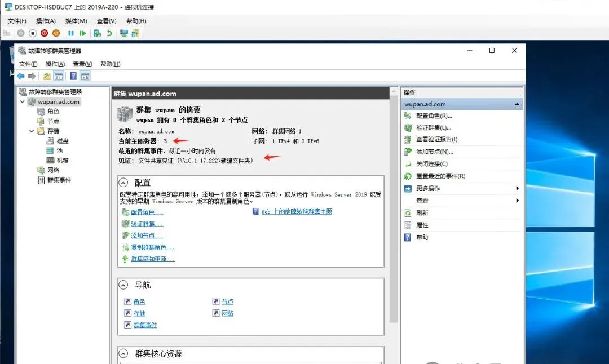Click the red Turn Off VM icon
The height and width of the screenshot is (364, 609).
[44, 33]
